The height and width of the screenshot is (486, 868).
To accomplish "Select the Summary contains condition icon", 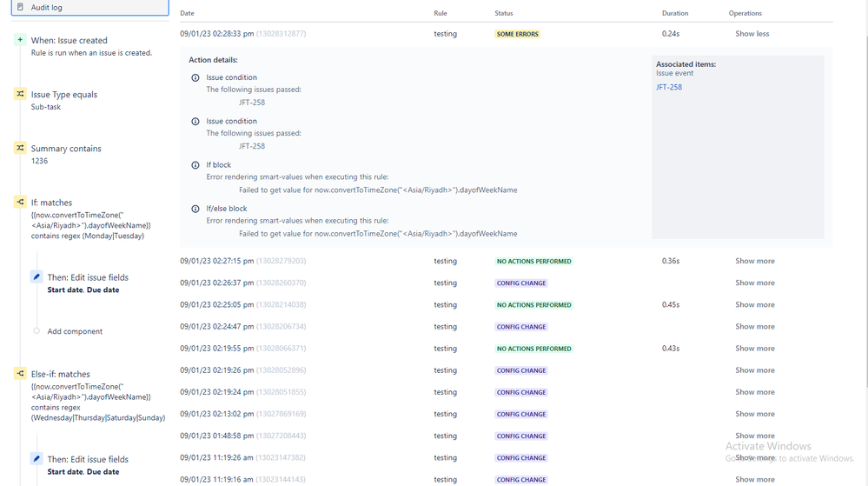I will 20,148.
